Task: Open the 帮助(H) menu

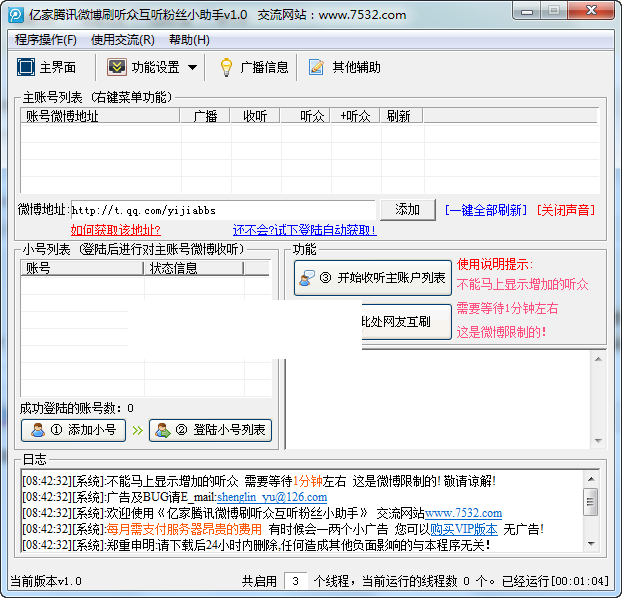Action: [189, 40]
